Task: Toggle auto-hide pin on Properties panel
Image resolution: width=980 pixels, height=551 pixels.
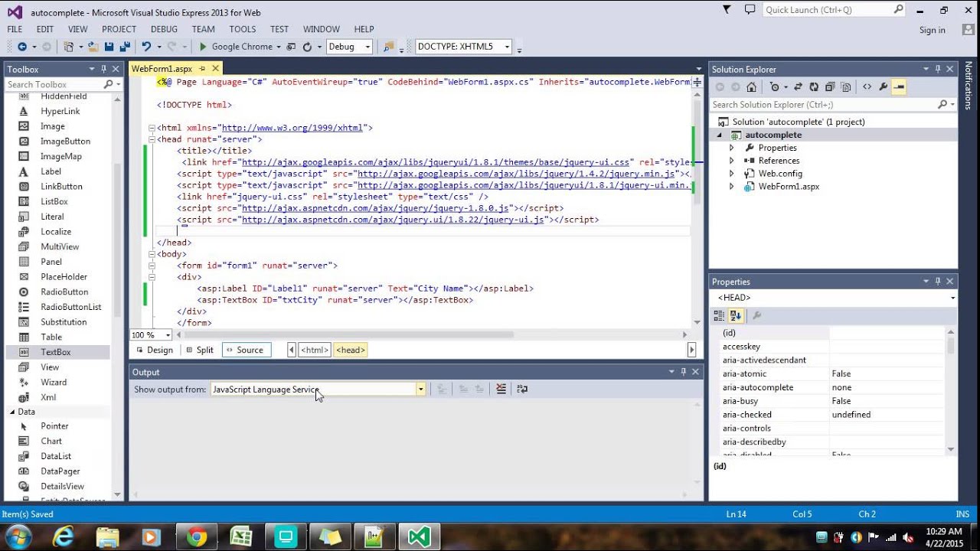Action: coord(937,282)
